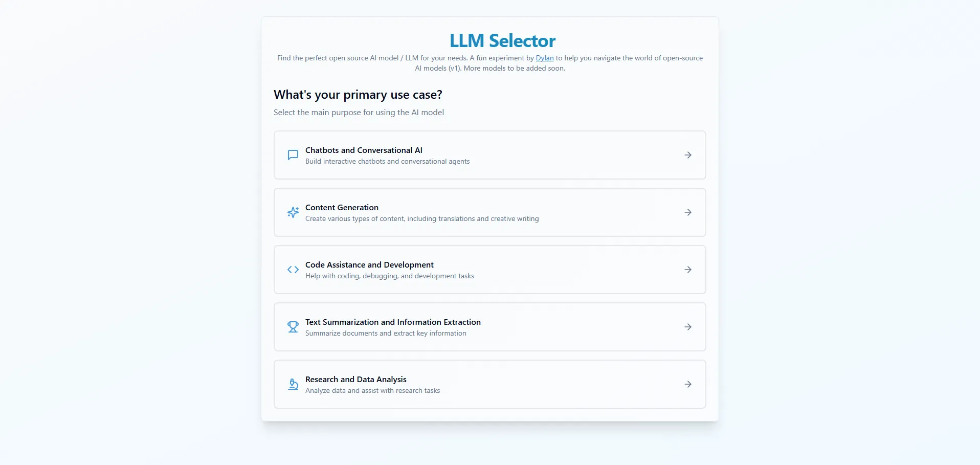Click arrow on Text Summarization card
This screenshot has width=980, height=465.
(688, 327)
